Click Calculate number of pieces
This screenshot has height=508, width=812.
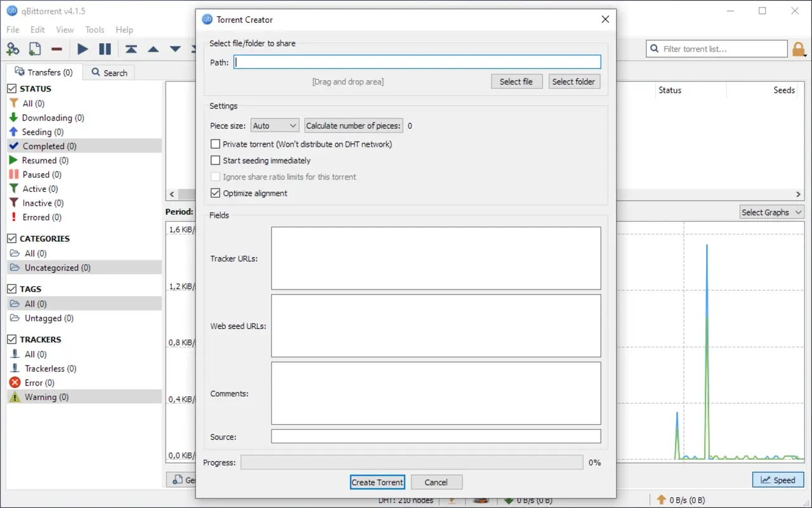pos(353,125)
